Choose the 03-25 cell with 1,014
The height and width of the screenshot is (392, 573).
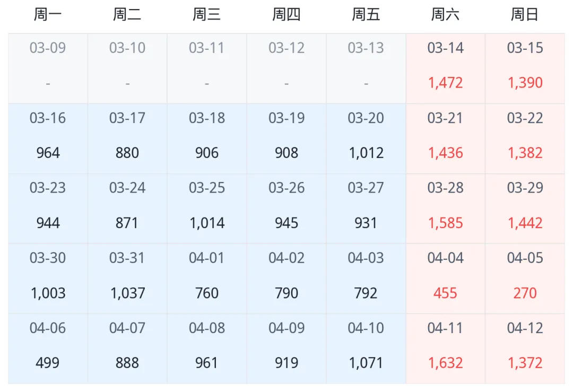pyautogui.click(x=207, y=209)
